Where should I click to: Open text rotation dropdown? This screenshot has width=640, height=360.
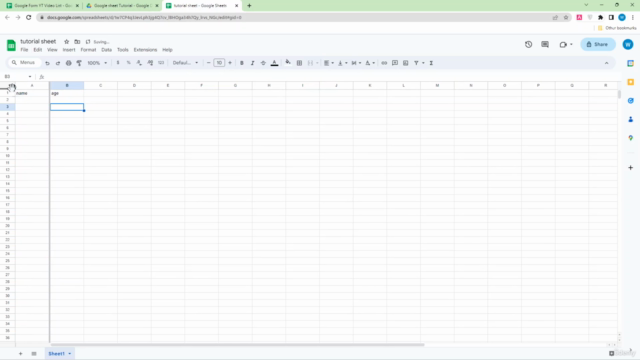370,63
